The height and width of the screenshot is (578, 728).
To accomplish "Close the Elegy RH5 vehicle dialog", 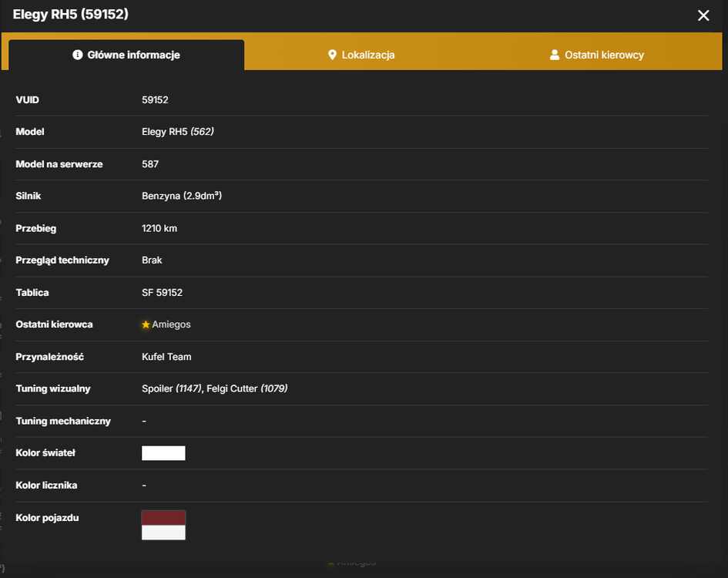I will point(703,15).
